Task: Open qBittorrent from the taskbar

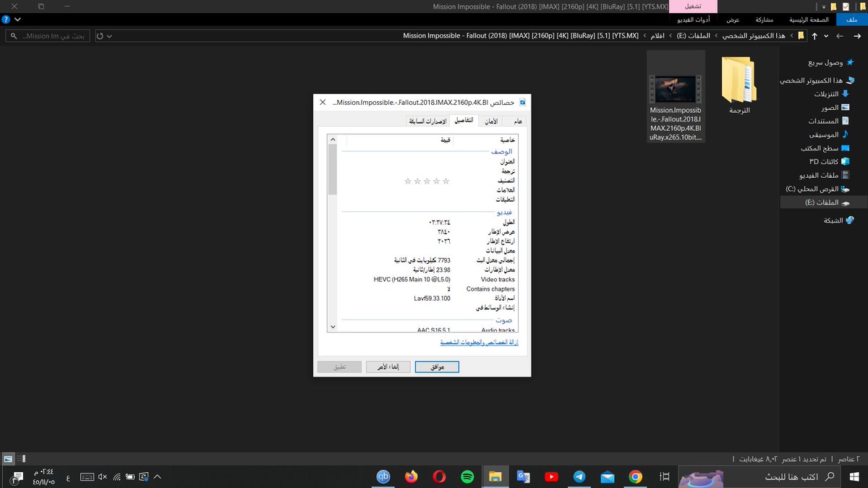Action: coord(383,476)
